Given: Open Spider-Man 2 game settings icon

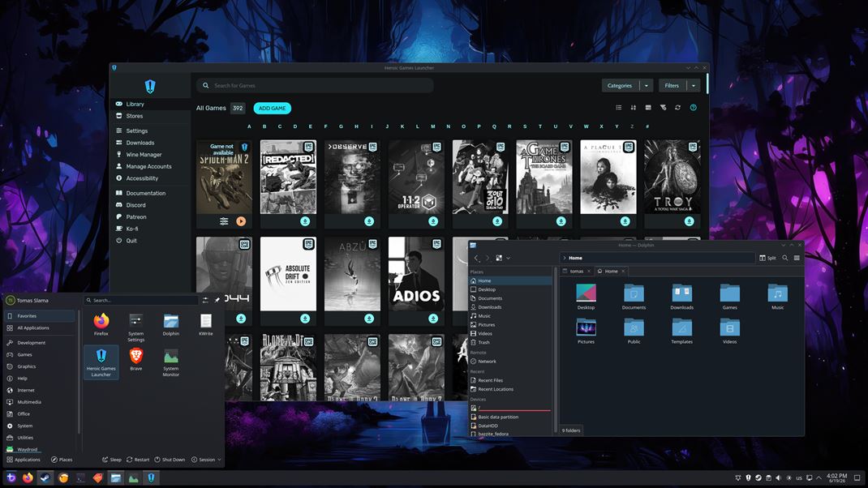Looking at the screenshot, I should pyautogui.click(x=224, y=221).
